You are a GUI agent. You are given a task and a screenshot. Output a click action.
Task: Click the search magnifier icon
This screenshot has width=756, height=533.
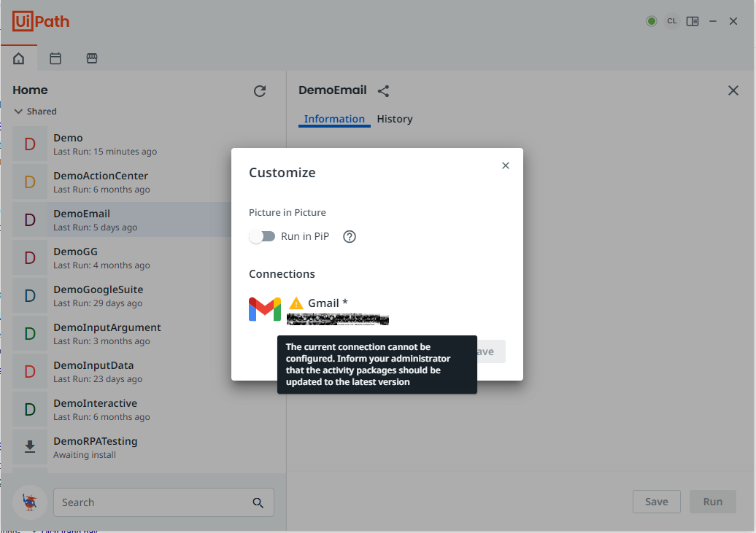[x=258, y=502]
